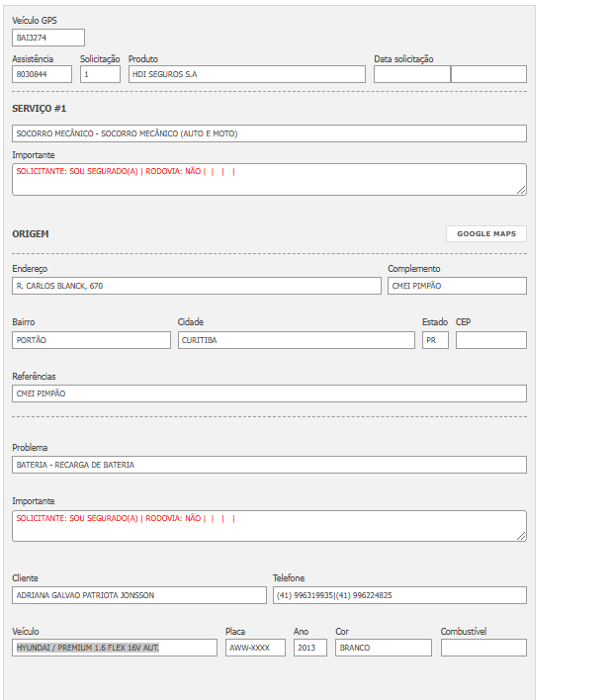Select the Assistência field 8030844
Screen dimensions: 613x700
click(42, 74)
